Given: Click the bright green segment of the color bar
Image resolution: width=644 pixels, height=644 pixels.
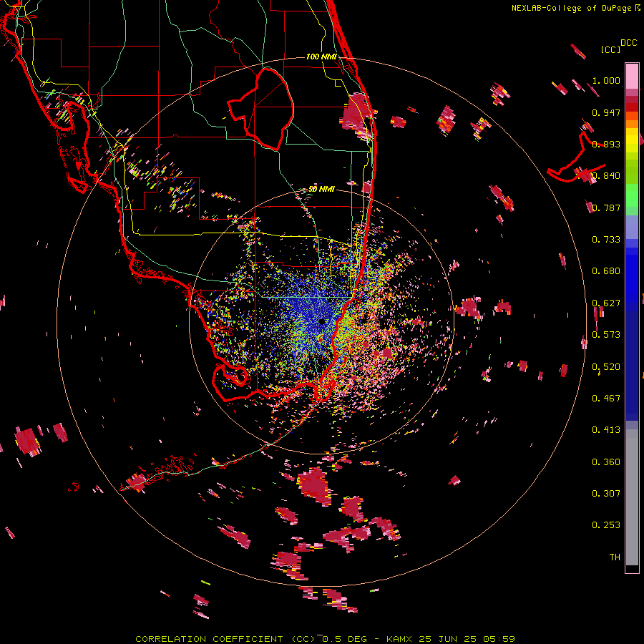Looking at the screenshot, I should click(632, 195).
